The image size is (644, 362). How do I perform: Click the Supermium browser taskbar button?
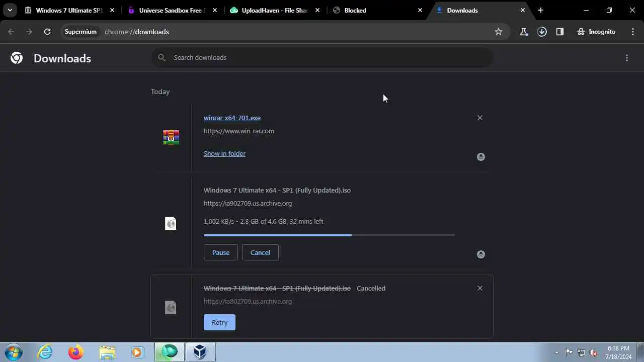(170, 352)
